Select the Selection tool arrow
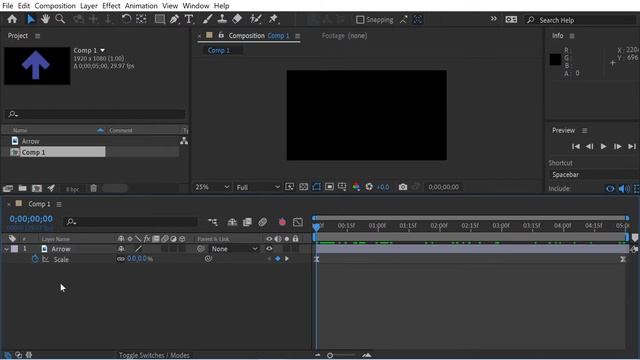Screen dimensions: 640x360 pos(31,19)
